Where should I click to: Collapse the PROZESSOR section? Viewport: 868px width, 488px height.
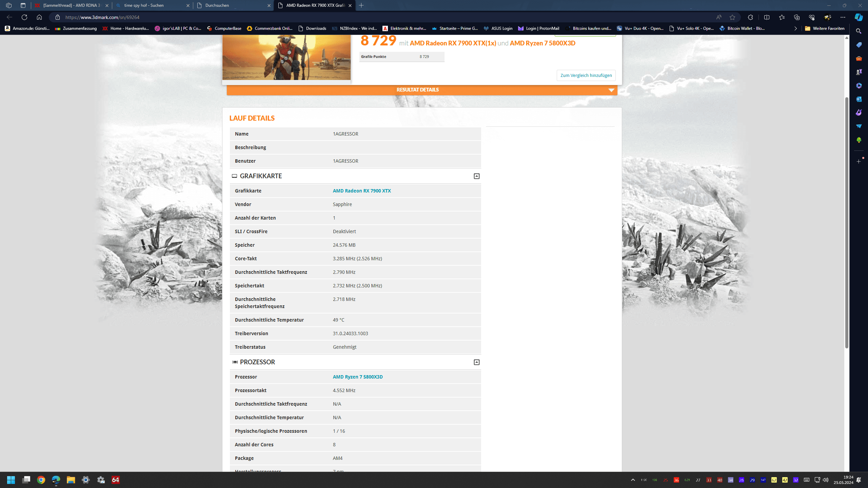[x=476, y=362]
